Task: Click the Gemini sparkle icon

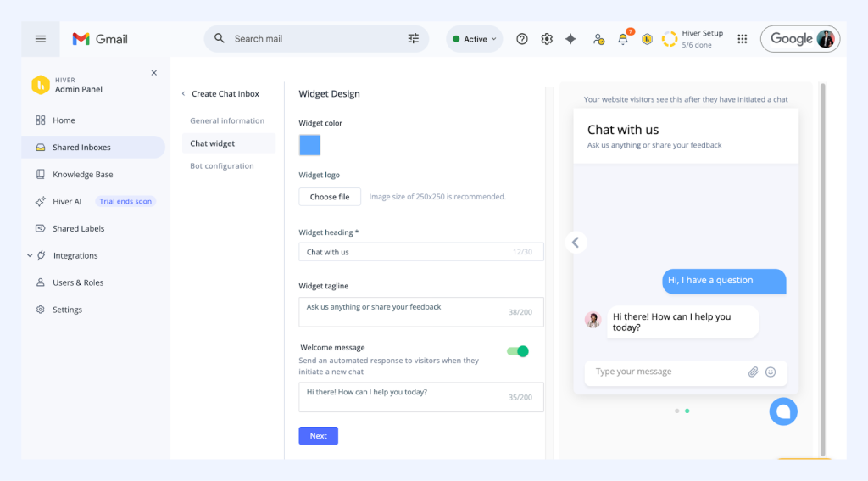Action: point(571,39)
